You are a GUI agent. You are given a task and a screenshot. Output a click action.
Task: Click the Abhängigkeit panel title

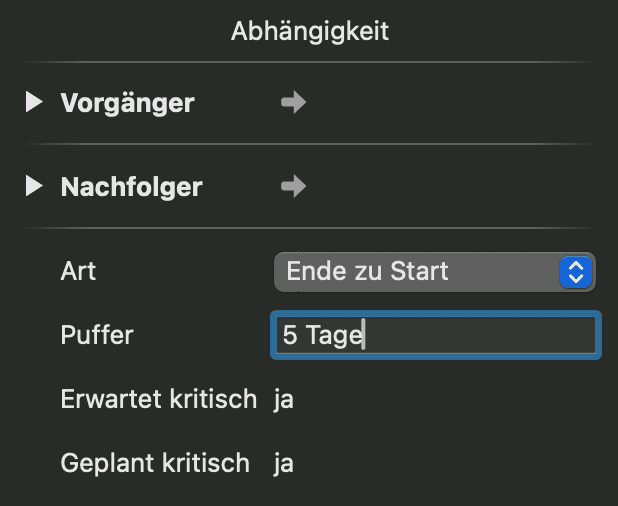point(309,32)
